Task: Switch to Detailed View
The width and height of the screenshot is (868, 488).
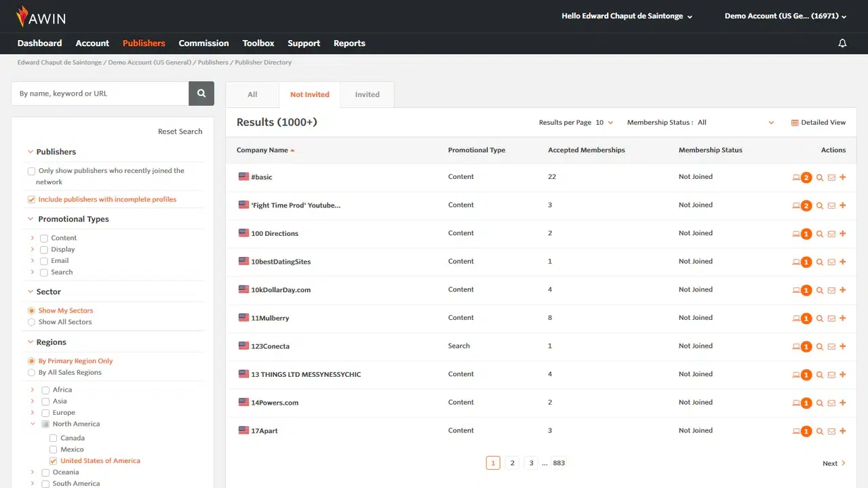Action: [818, 123]
